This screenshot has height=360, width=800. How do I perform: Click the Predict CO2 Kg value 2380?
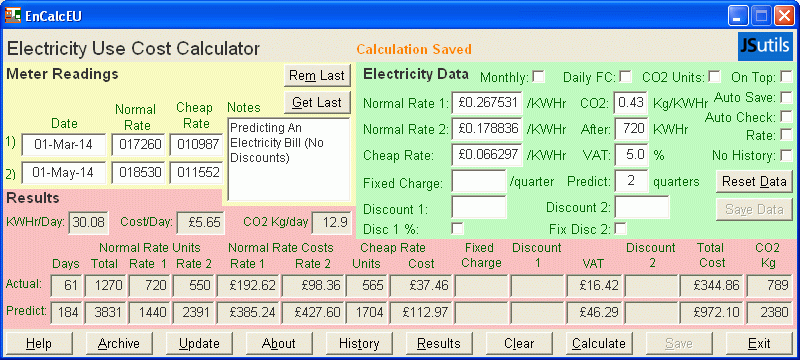click(769, 312)
